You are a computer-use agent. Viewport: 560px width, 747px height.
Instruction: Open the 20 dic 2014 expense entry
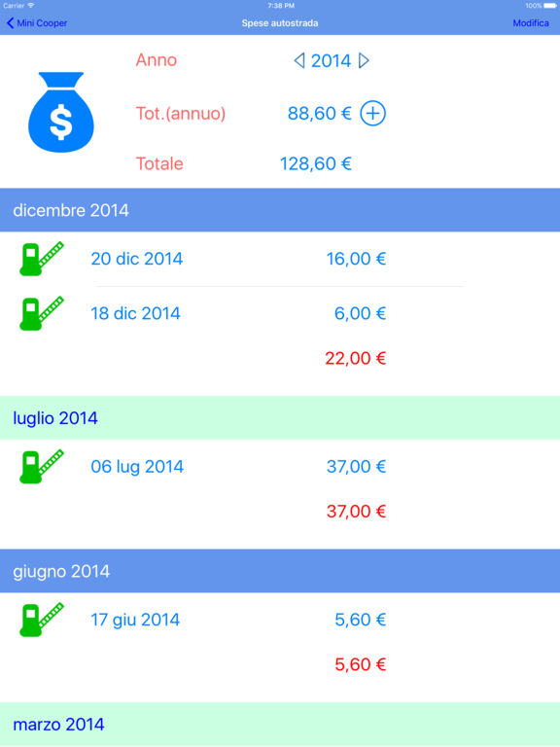(280, 259)
